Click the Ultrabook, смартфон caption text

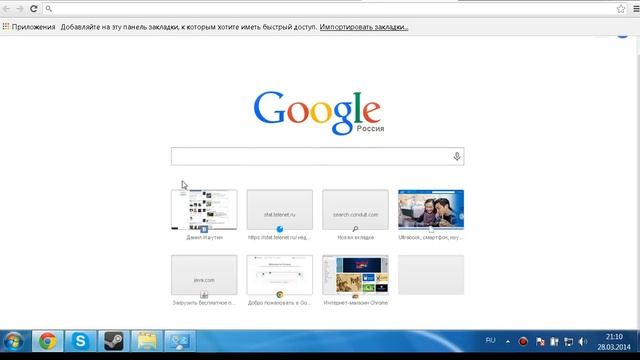tap(431, 238)
